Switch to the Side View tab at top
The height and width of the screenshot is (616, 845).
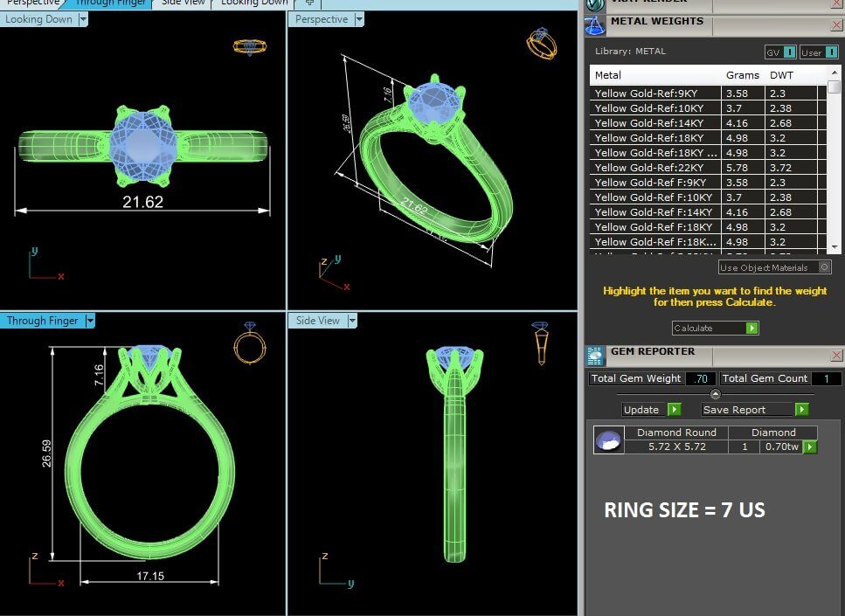pos(184,3)
